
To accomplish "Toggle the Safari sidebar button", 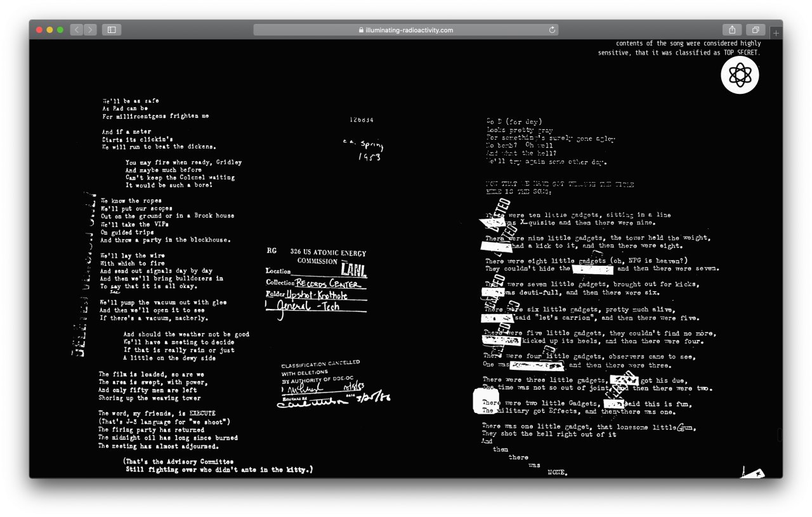I will pyautogui.click(x=112, y=30).
